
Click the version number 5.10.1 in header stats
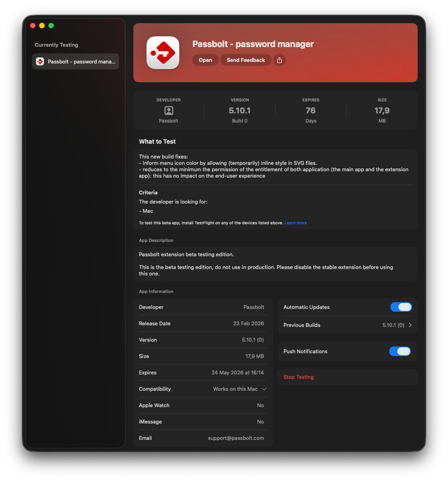[x=240, y=111]
